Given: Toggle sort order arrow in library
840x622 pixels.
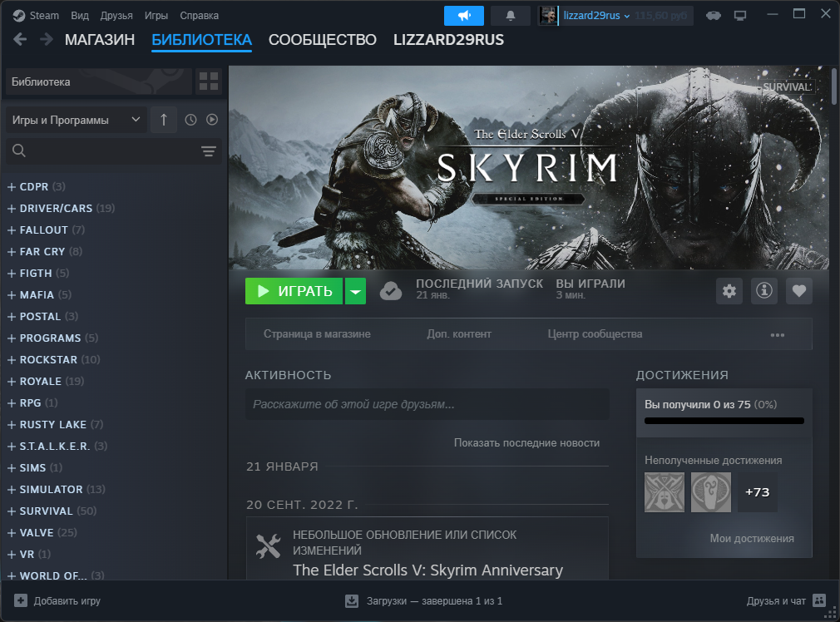Looking at the screenshot, I should tap(163, 120).
